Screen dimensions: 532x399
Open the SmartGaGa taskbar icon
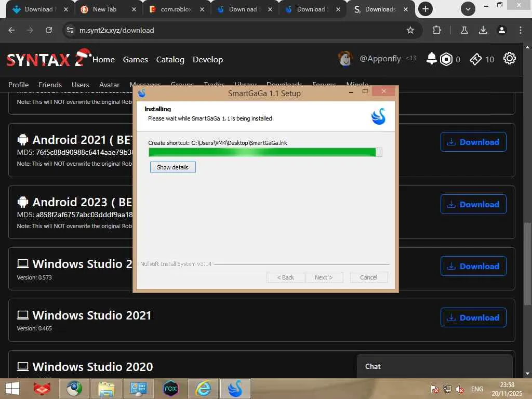(x=235, y=389)
